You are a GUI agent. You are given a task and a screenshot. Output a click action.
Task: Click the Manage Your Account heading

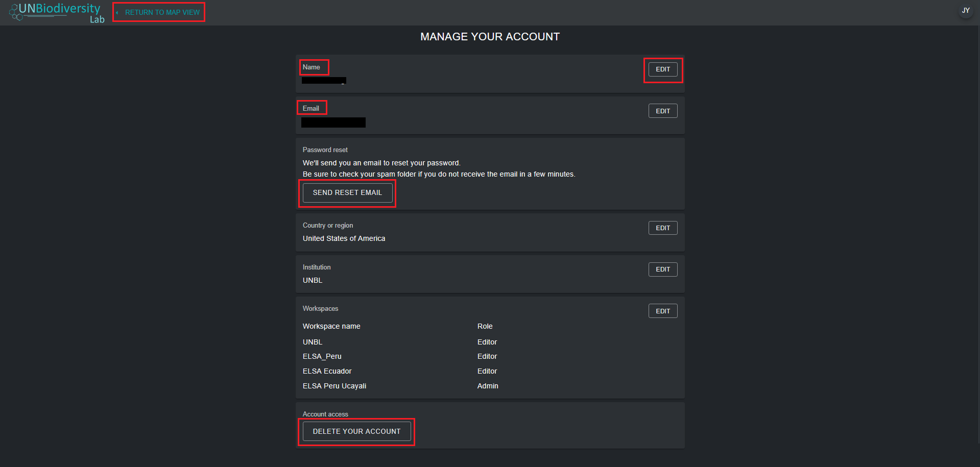[x=490, y=37]
